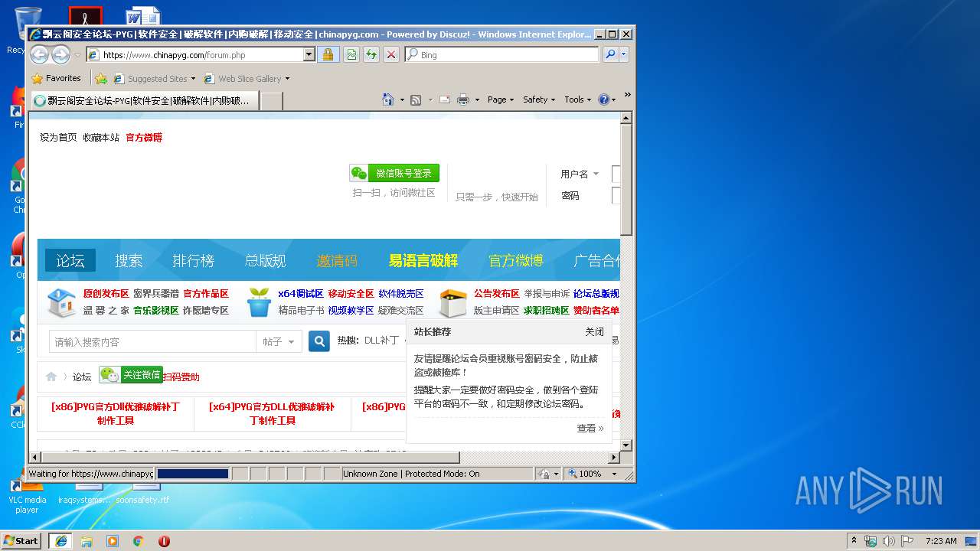
Task: Click the horizontal scrollbar thumb
Action: pyautogui.click(x=250, y=458)
